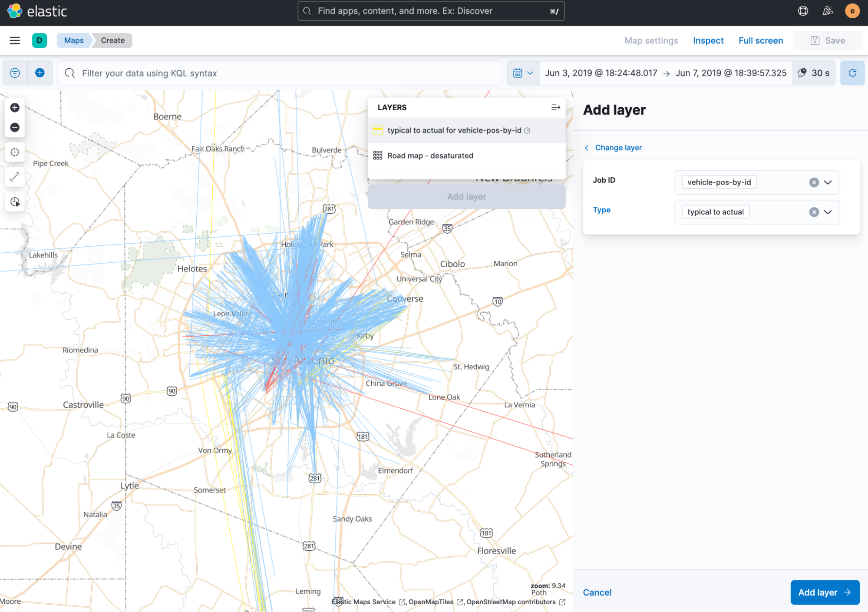The height and width of the screenshot is (612, 868).
Task: Click the zoom out icon on map
Action: point(15,127)
